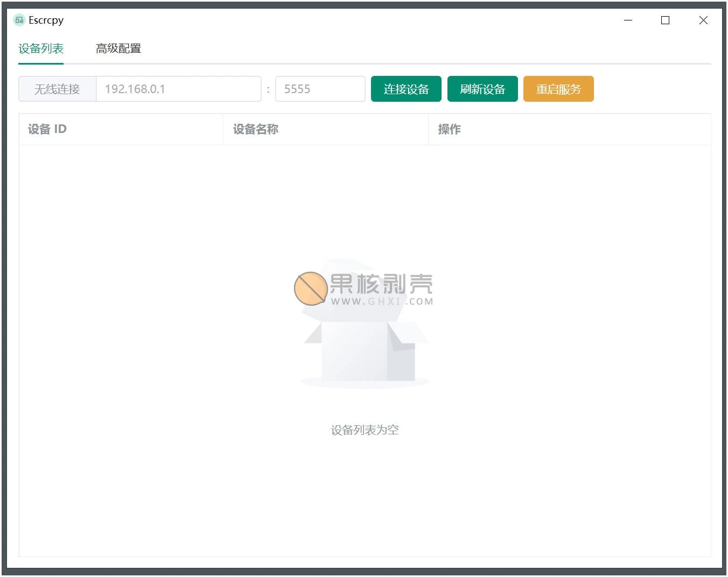Click the 操作 column header

tap(450, 129)
